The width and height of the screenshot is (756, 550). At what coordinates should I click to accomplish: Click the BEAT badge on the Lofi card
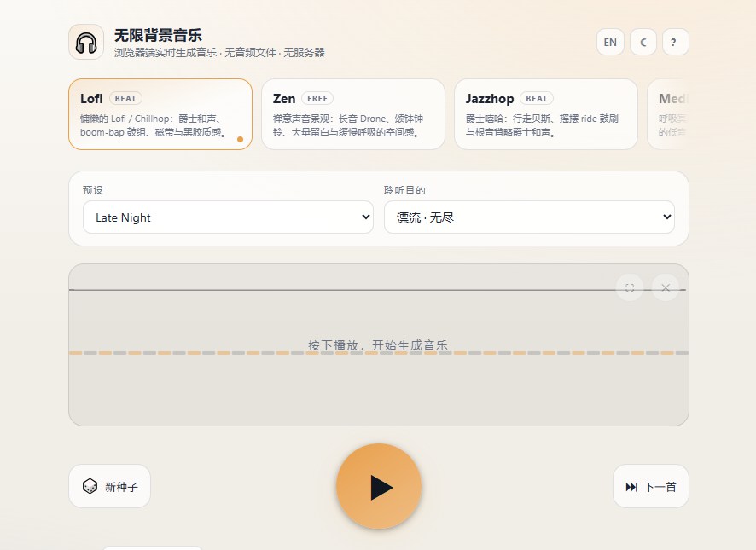coord(125,98)
